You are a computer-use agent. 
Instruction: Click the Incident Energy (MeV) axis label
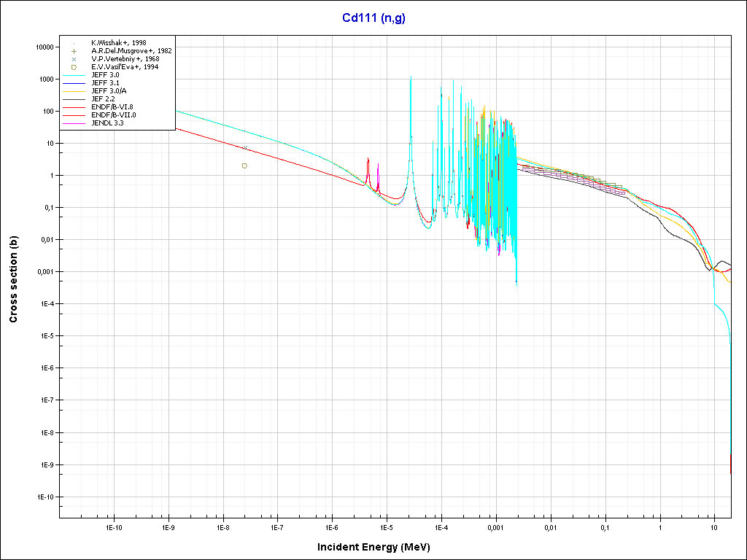click(379, 547)
